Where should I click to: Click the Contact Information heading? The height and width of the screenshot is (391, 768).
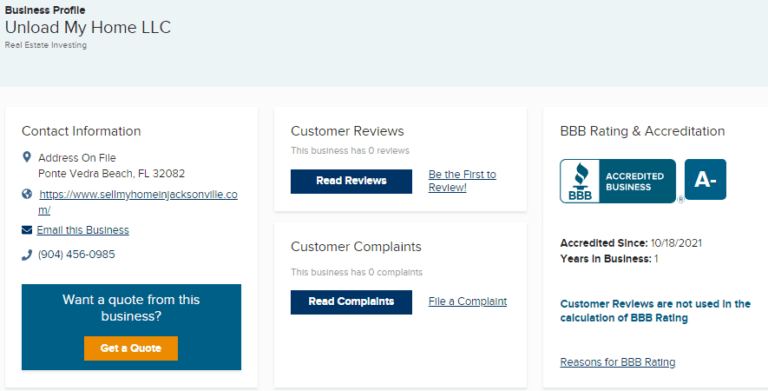[x=81, y=131]
